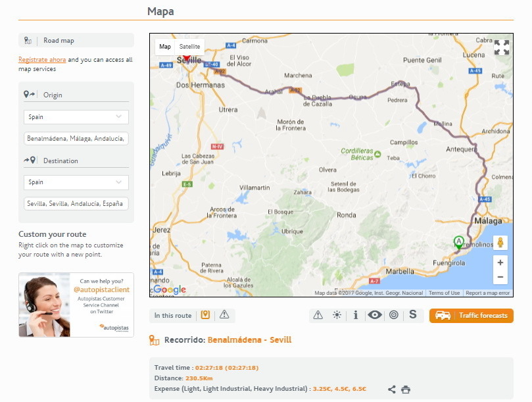Open Street View pegman
Viewport: 532px width, 402px height.
(x=500, y=243)
